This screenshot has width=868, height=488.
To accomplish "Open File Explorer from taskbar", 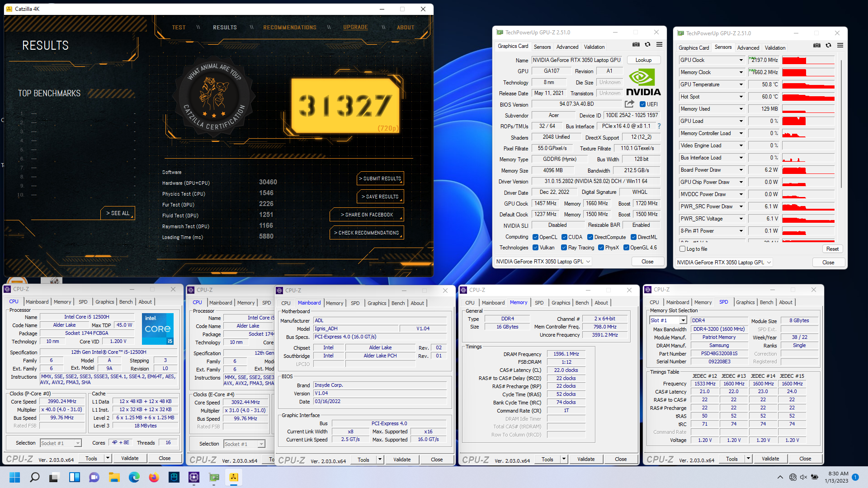I will point(114,477).
